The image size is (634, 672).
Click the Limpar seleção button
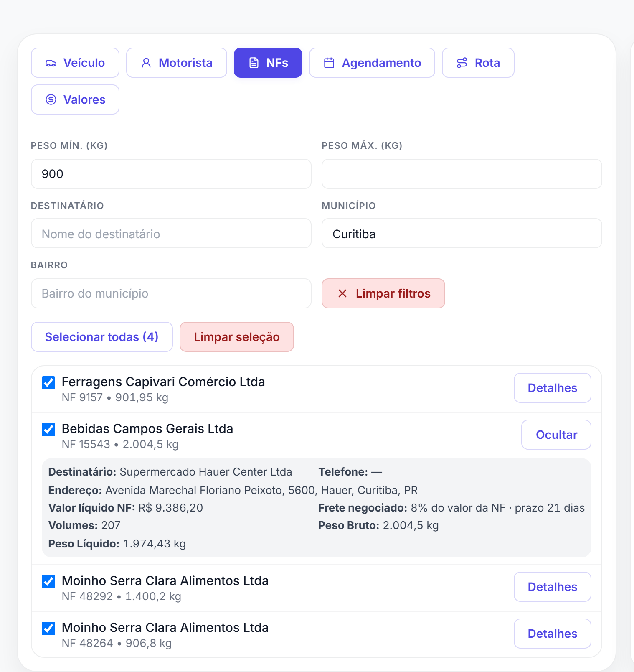pos(237,337)
